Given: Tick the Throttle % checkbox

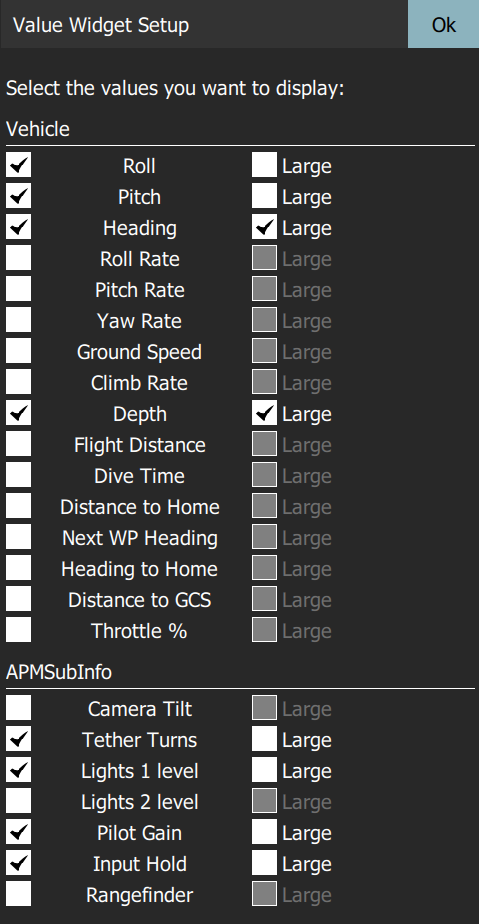Looking at the screenshot, I should [x=18, y=631].
